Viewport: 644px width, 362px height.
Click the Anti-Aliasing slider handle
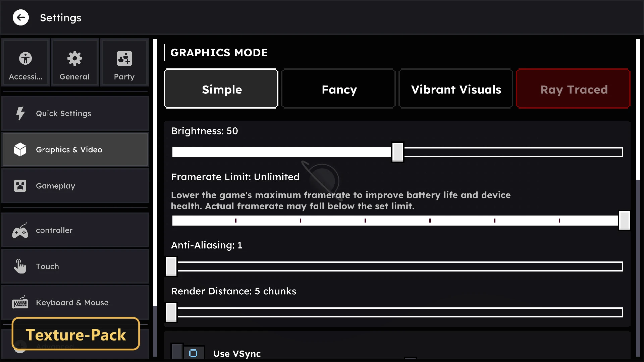[x=171, y=266]
